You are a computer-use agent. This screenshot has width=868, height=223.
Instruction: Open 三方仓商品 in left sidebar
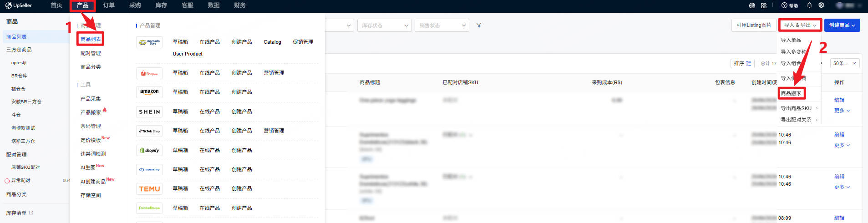19,50
